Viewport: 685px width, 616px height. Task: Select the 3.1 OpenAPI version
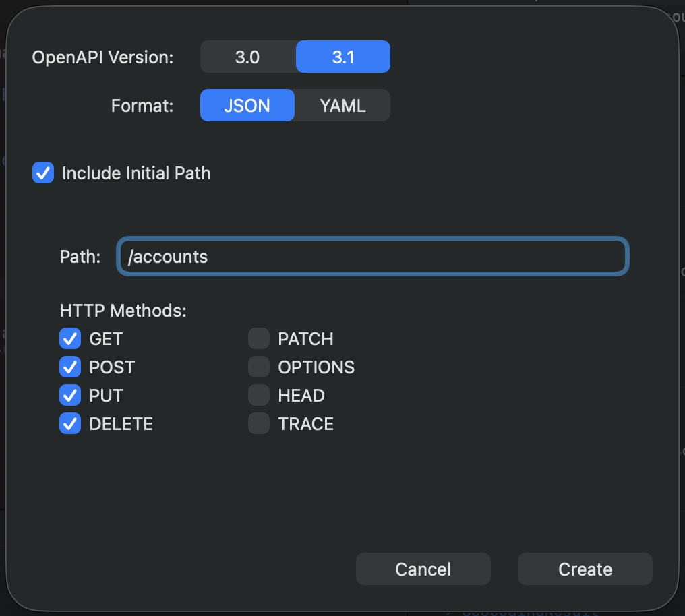click(342, 57)
